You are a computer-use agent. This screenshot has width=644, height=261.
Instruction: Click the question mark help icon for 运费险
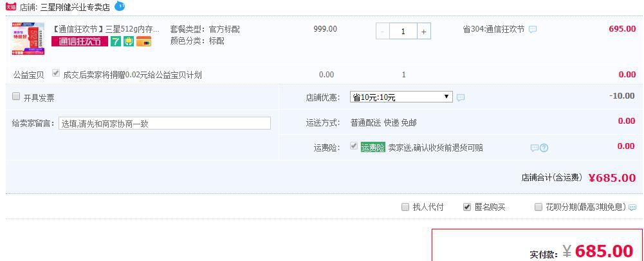coord(544,148)
